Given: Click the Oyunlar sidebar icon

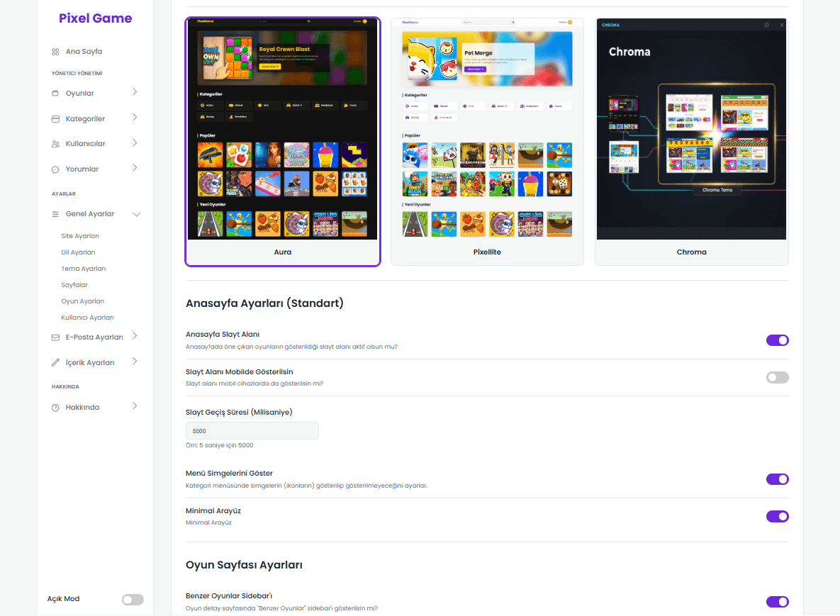Looking at the screenshot, I should 55,93.
